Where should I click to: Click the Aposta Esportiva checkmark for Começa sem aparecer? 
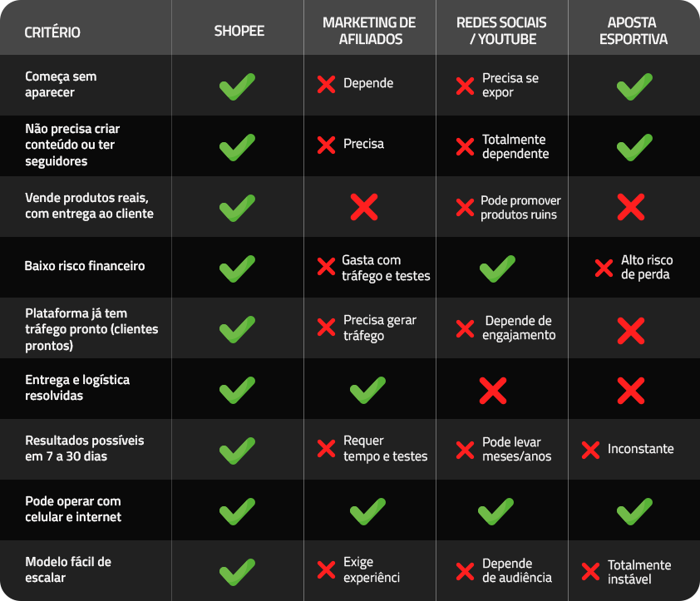pos(634,86)
